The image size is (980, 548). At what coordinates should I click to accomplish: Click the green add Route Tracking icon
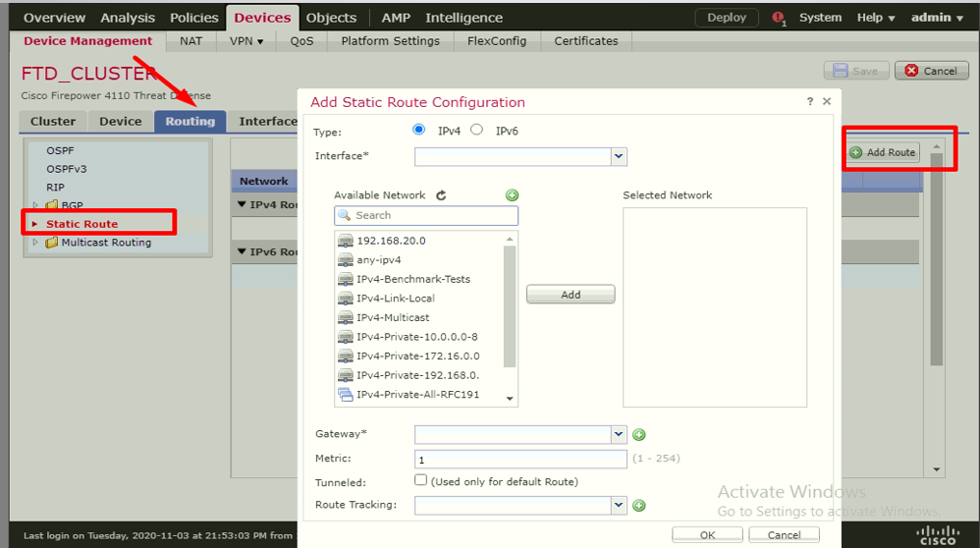pos(638,506)
